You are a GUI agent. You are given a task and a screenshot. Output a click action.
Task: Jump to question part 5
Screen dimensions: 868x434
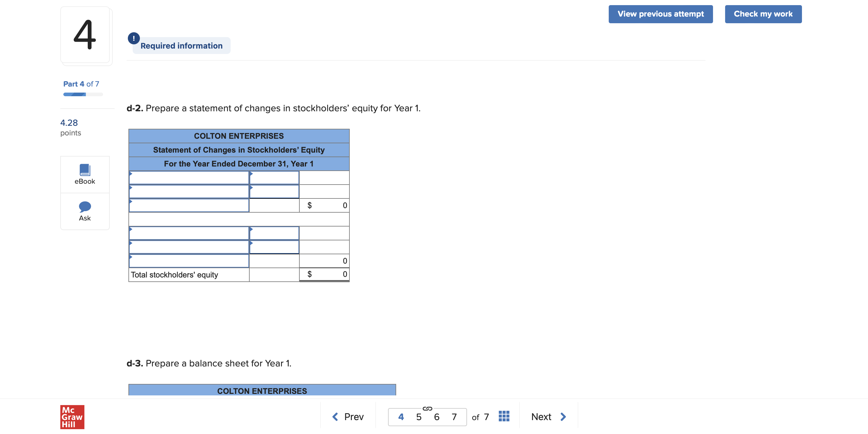(418, 417)
